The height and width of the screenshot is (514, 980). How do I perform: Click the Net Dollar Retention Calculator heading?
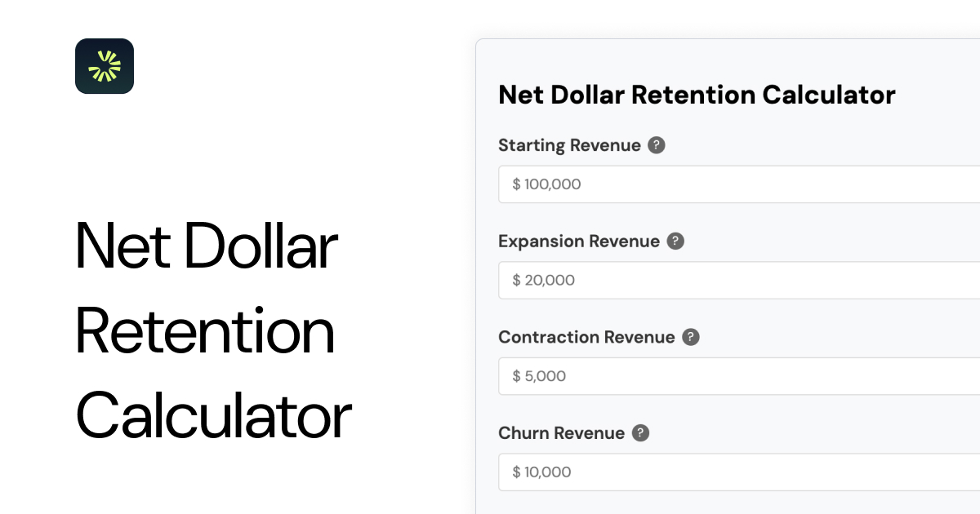coord(697,95)
